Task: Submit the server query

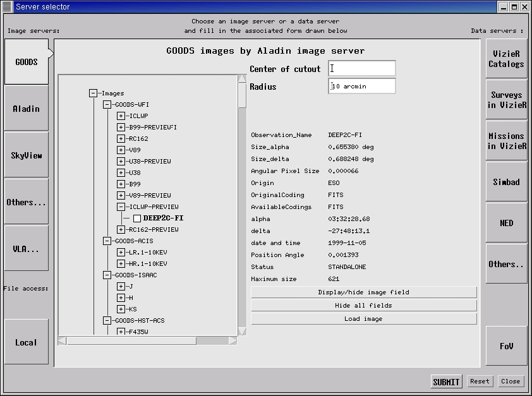Action: click(x=446, y=381)
